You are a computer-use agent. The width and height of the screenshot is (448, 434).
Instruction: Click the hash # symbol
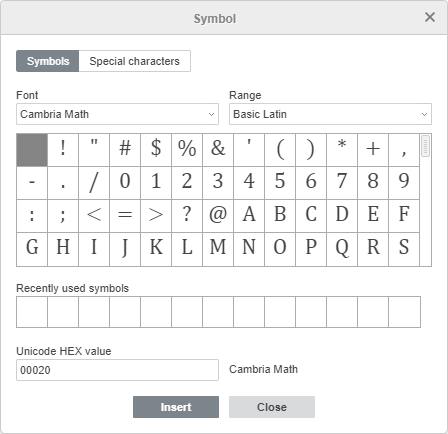125,150
